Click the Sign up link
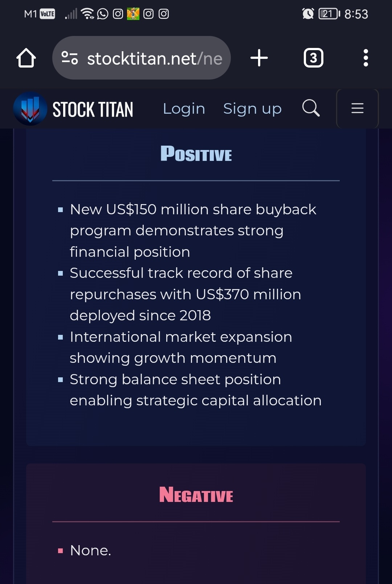 point(252,109)
